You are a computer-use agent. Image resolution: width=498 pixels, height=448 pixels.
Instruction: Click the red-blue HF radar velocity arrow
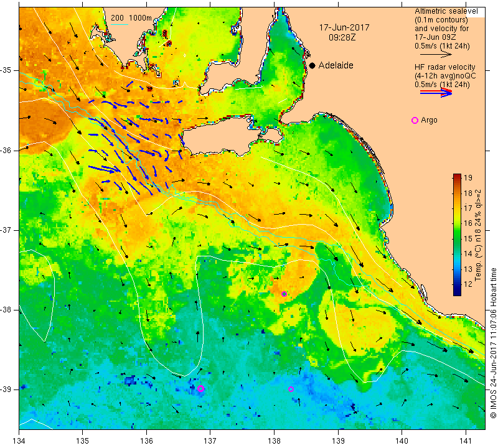click(x=436, y=92)
